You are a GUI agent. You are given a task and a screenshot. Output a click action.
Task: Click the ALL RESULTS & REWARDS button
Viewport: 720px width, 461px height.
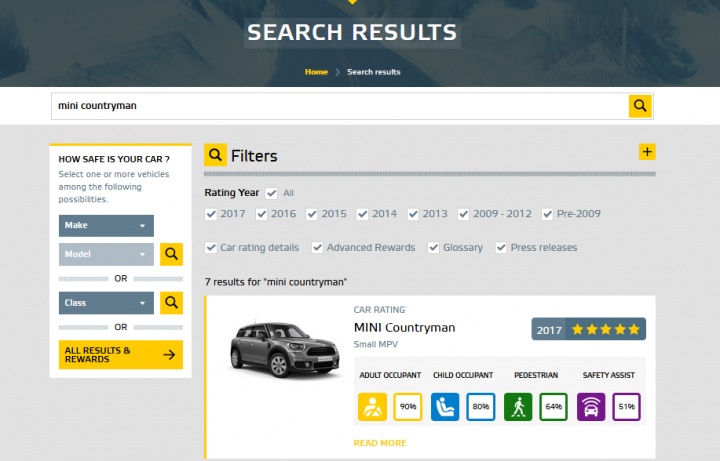coord(121,354)
